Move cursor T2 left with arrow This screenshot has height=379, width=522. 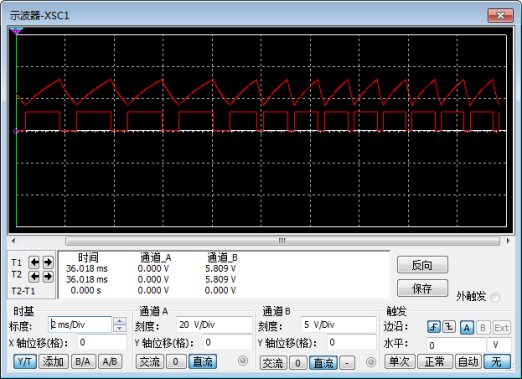pos(35,276)
